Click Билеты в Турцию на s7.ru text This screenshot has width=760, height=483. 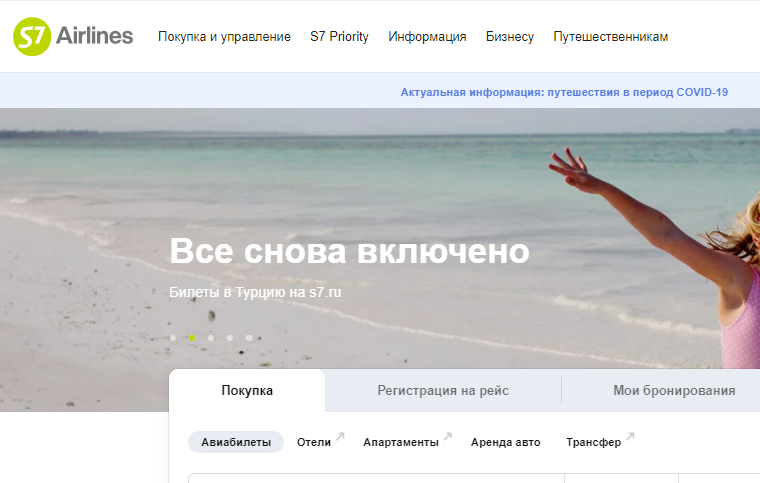pos(255,292)
